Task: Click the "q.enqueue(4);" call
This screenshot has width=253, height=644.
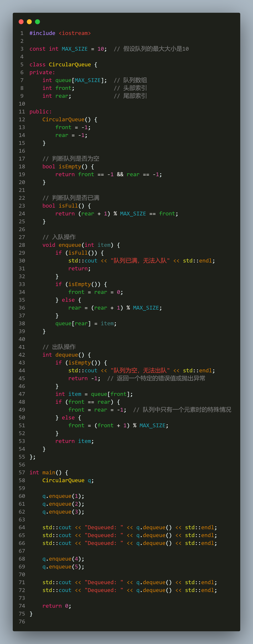Action: pyautogui.click(x=63, y=559)
